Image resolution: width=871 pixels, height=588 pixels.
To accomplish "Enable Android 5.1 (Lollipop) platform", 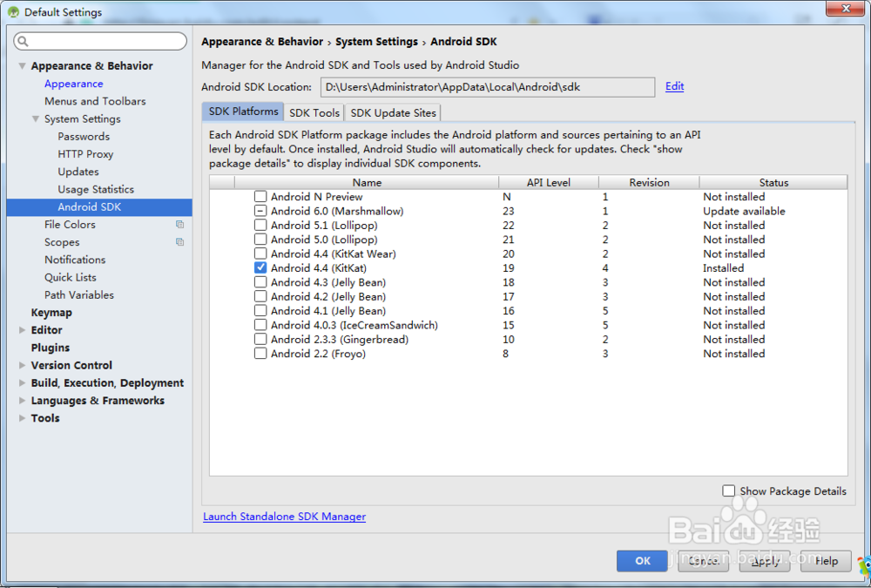I will click(x=260, y=225).
